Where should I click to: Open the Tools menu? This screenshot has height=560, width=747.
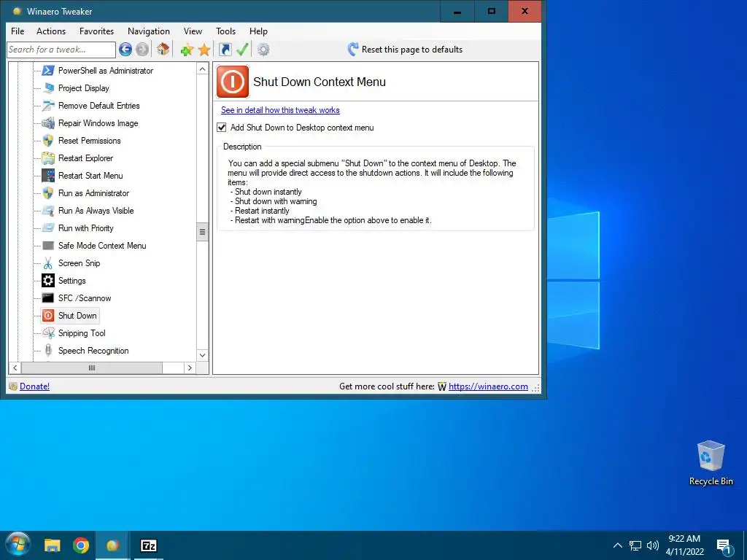coord(226,31)
